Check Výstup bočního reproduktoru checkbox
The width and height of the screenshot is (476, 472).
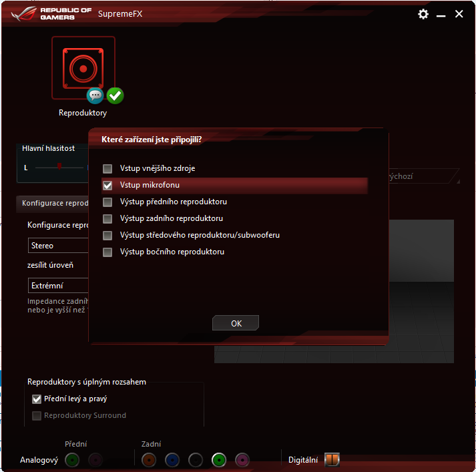[107, 252]
